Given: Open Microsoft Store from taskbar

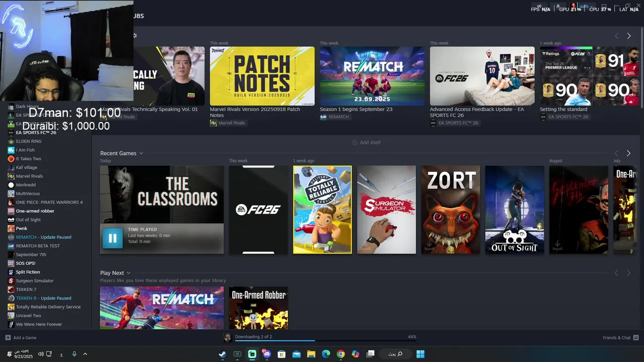Looking at the screenshot, I should (x=282, y=354).
